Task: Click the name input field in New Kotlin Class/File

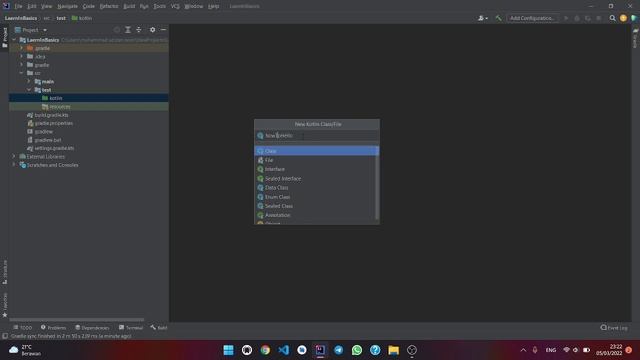Action: (317, 136)
